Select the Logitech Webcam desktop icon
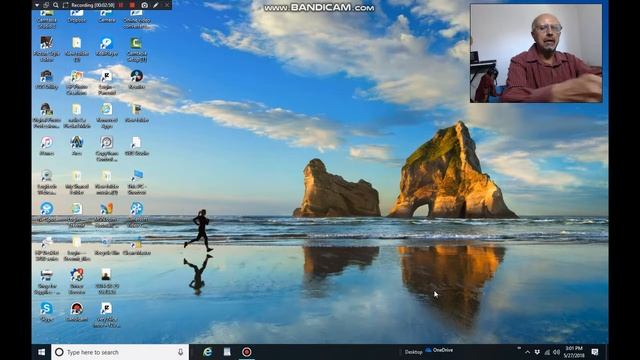 [x=47, y=182]
